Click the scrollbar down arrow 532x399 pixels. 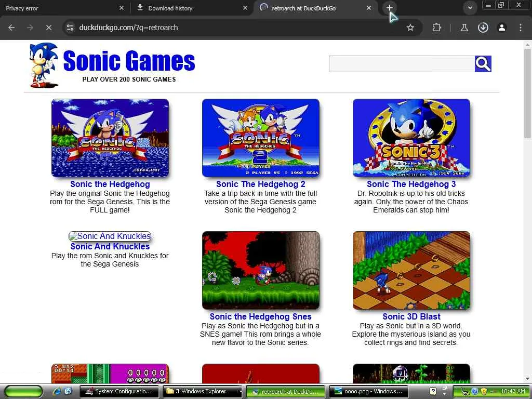coord(527,379)
